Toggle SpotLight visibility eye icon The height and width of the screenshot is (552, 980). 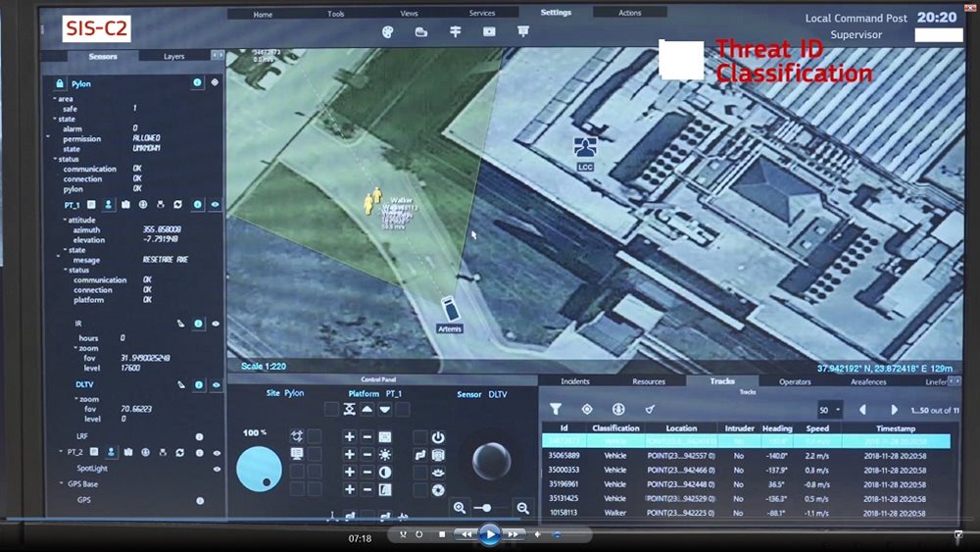tap(215, 469)
